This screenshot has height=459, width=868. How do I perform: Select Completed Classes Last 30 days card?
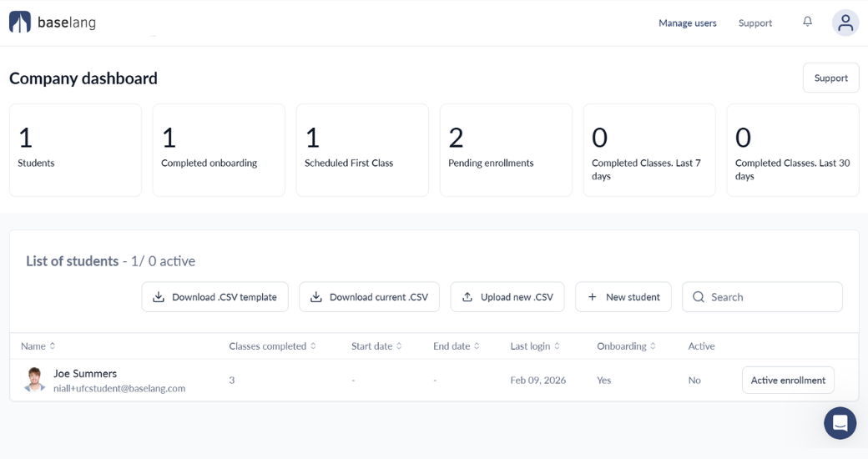point(793,150)
